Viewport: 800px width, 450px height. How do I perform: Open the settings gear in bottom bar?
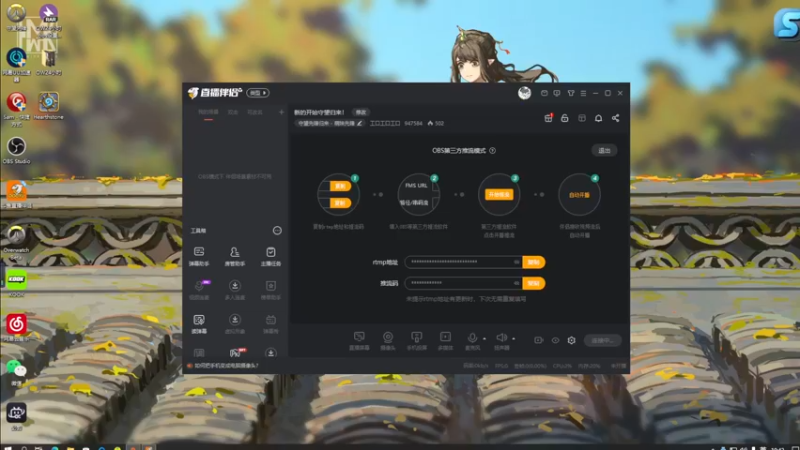571,340
